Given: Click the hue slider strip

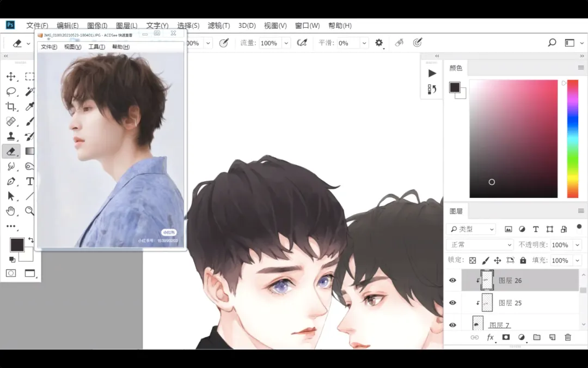Looking at the screenshot, I should (572, 138).
